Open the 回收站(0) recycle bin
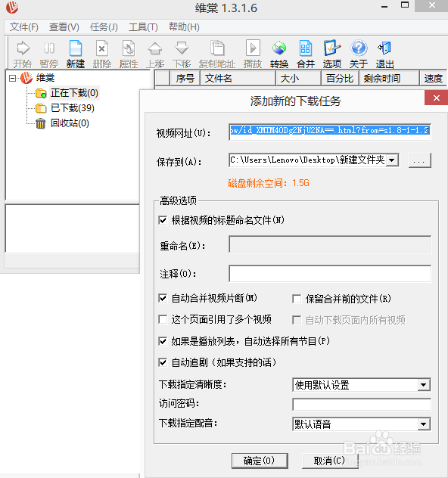 70,123
